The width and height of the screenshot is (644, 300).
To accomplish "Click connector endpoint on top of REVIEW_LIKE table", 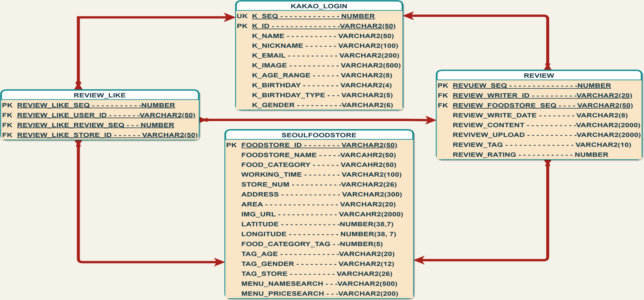I will coord(78,85).
